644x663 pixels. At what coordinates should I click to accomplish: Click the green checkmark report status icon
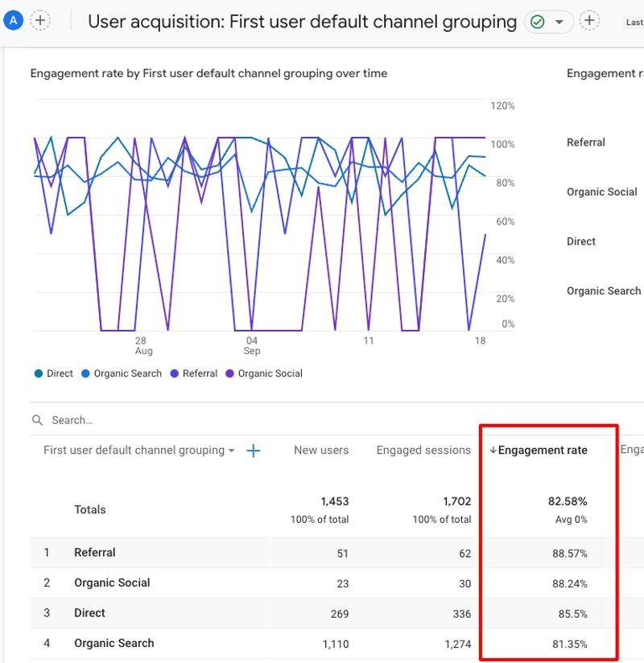tap(538, 22)
